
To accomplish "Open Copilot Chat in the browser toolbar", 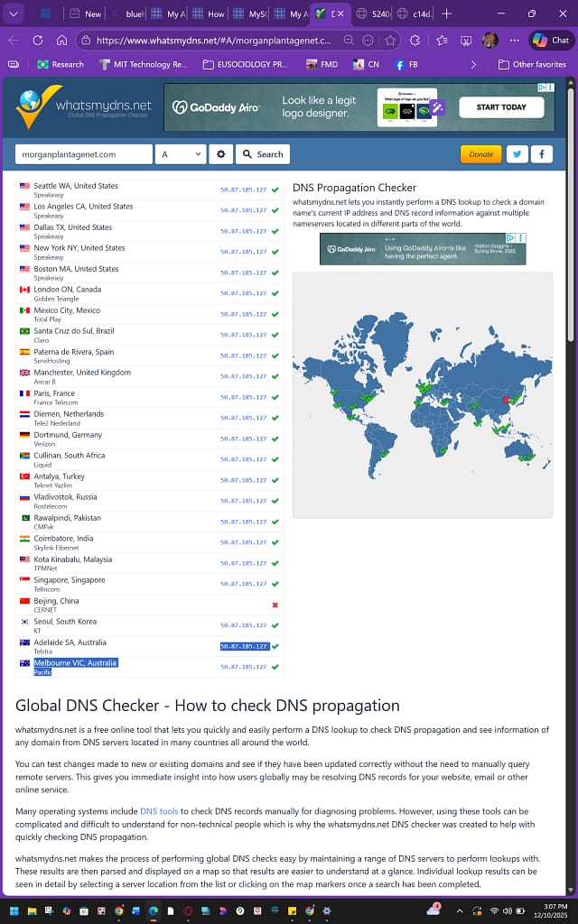I will click(x=551, y=41).
